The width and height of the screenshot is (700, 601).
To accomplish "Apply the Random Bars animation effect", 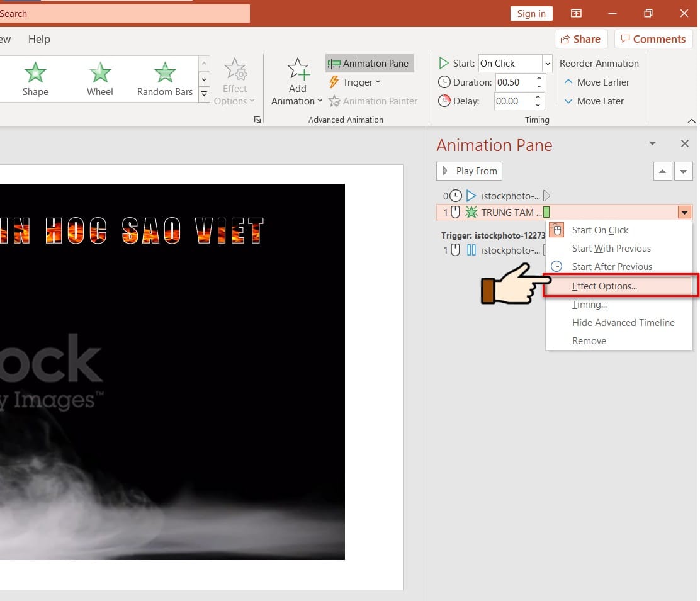I will 165,79.
